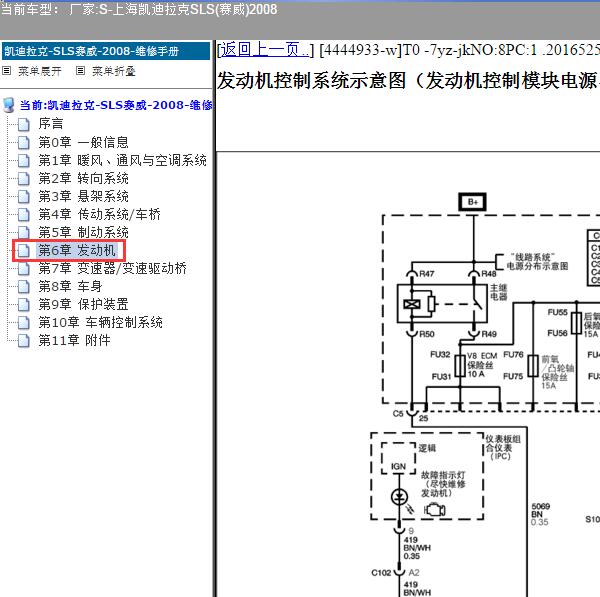The image size is (600, 597).
Task: Click the 主继电器 main relay symbol
Action: coord(442,304)
